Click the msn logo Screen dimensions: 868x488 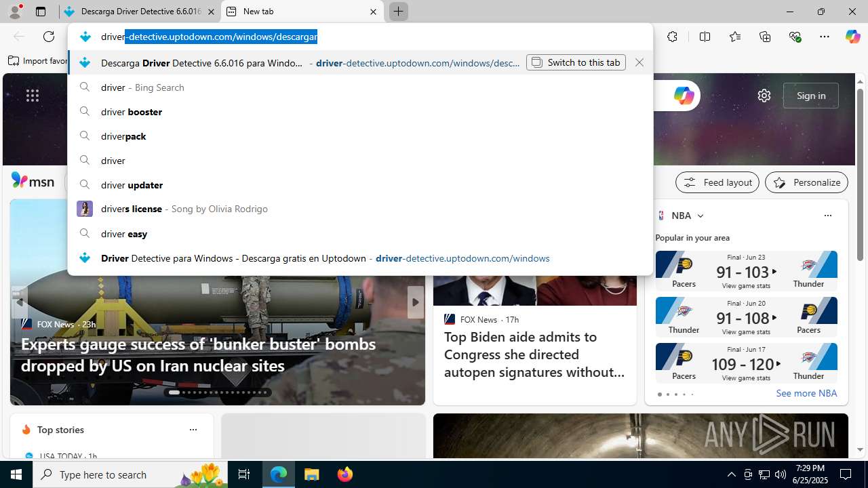[x=33, y=180]
